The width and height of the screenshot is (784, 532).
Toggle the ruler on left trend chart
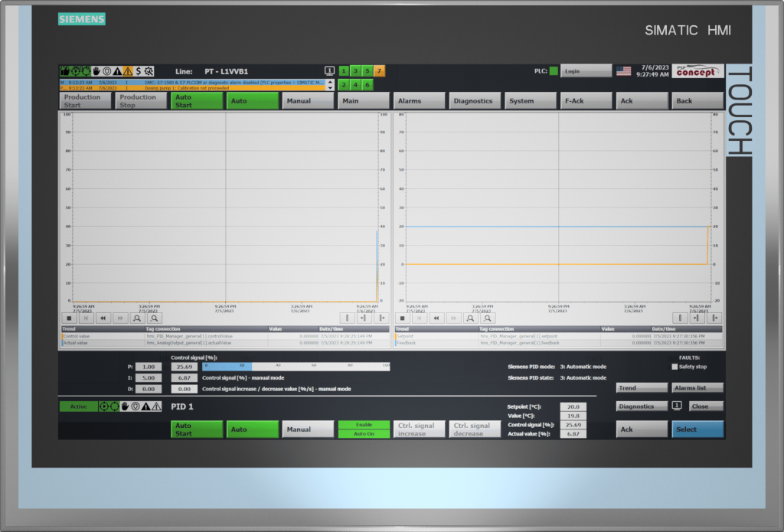[347, 318]
